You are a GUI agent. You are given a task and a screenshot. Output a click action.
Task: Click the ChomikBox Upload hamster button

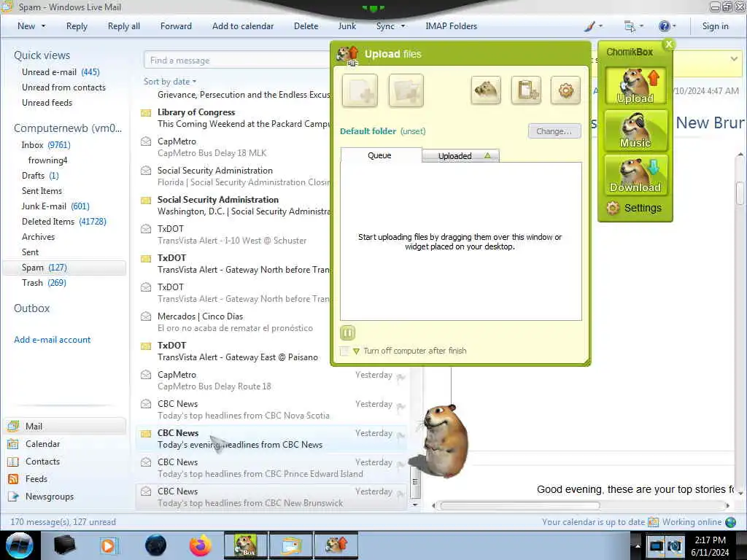click(635, 86)
